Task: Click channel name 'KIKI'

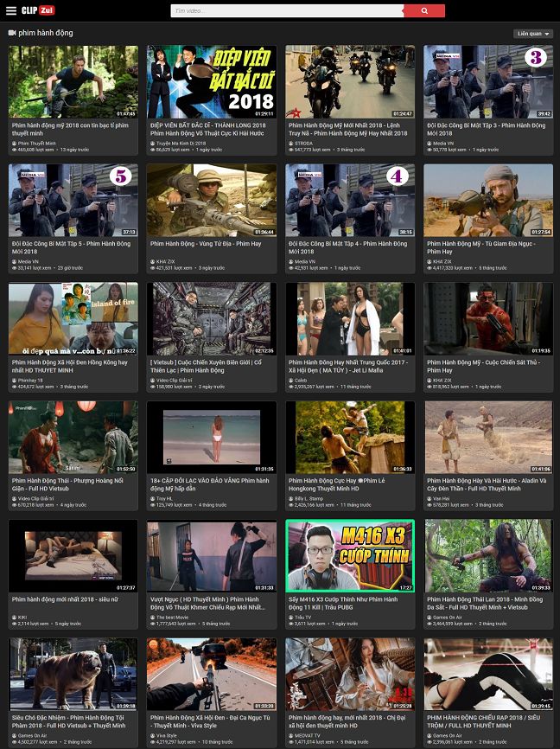Action: coord(22,618)
